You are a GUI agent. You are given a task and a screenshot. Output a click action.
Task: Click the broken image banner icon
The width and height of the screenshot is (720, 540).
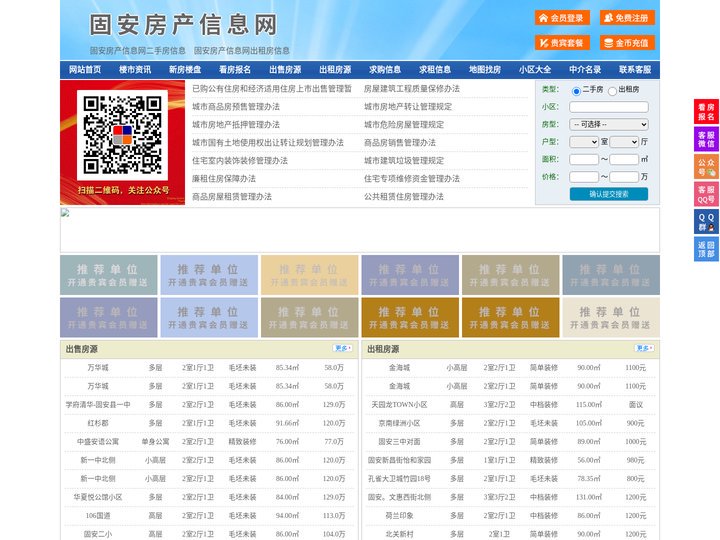pos(65,213)
